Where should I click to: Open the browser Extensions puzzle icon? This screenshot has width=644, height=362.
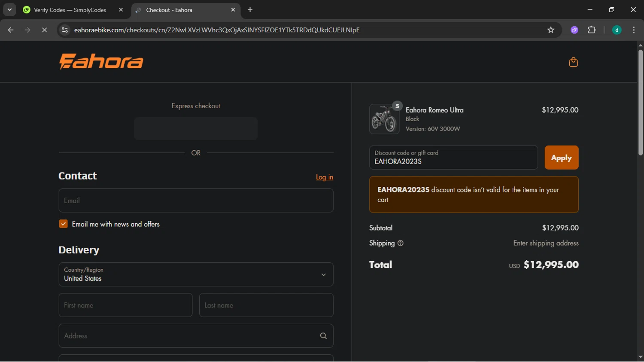[x=592, y=30]
